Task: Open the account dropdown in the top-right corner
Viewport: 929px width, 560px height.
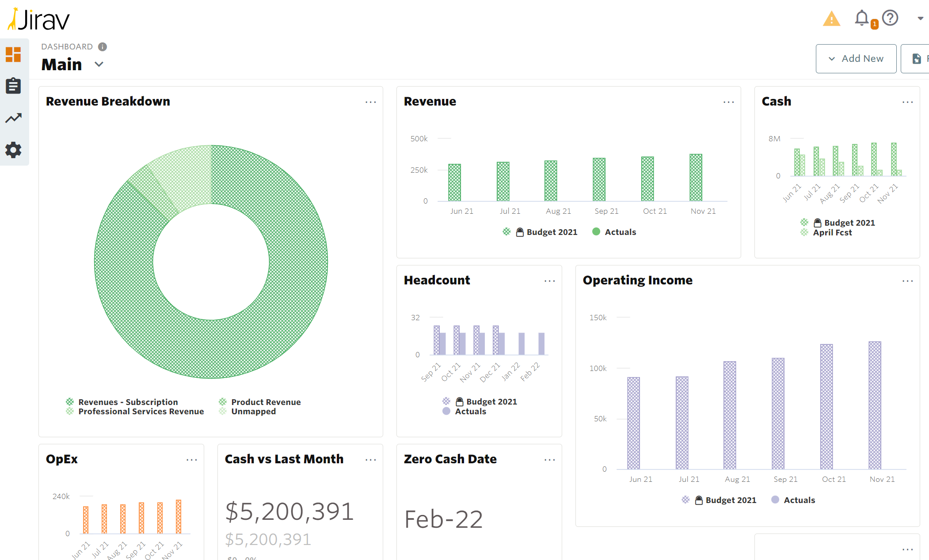Action: [x=920, y=19]
